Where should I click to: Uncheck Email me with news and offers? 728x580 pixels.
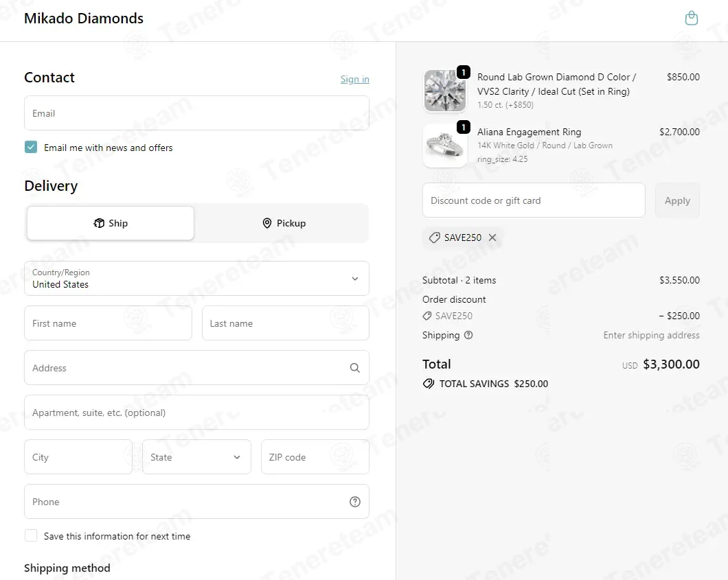[31, 147]
